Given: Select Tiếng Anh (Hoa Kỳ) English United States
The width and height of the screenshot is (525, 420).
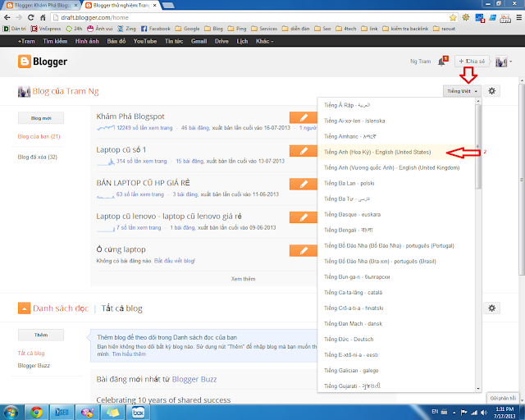Looking at the screenshot, I should click(395, 152).
